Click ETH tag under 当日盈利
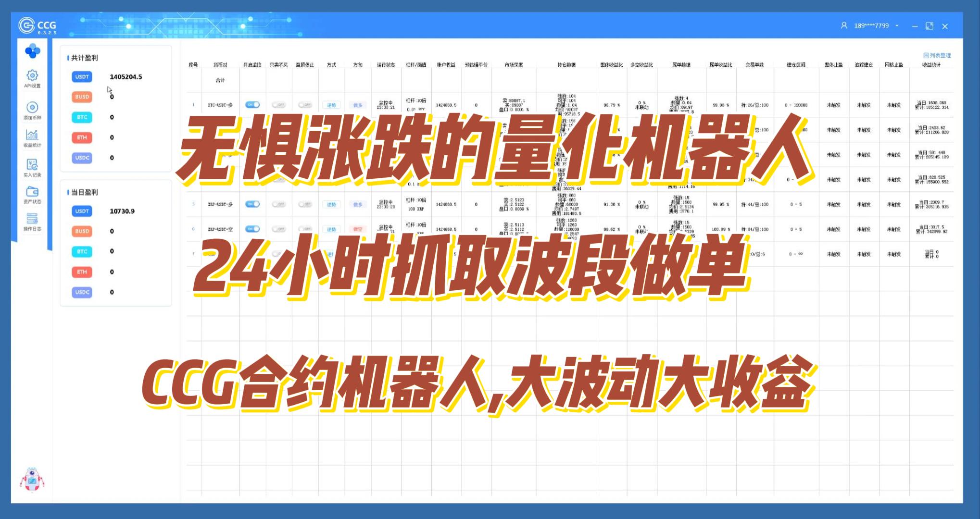Viewport: 980px width, 519px height. [82, 272]
